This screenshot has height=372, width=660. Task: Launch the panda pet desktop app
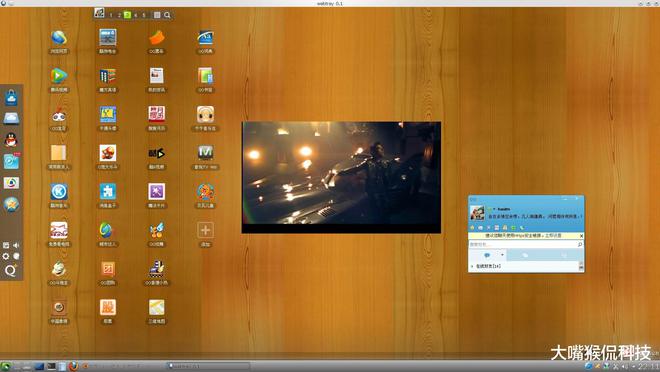pos(59,115)
